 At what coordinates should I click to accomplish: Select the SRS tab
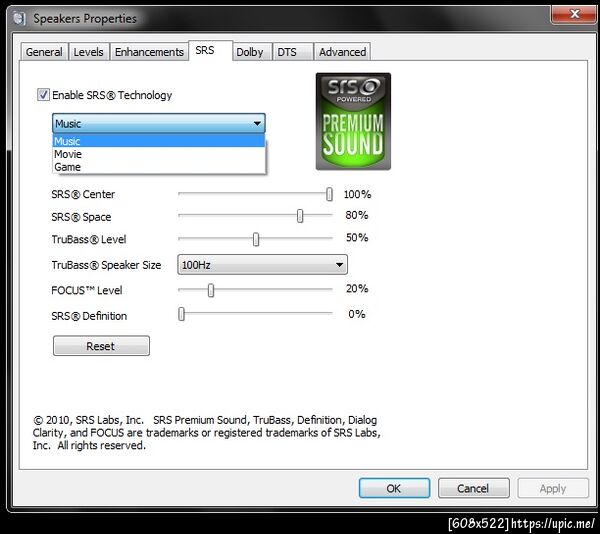210,50
